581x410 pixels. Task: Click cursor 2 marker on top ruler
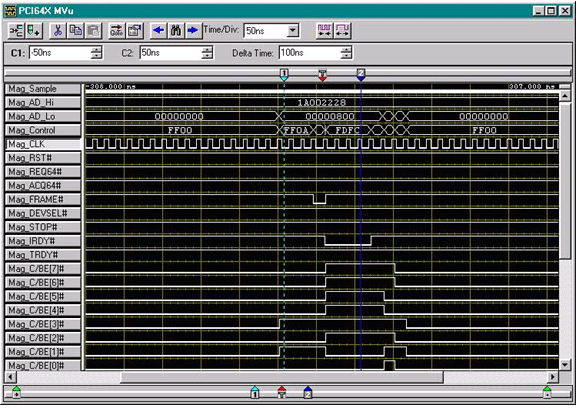pos(361,75)
